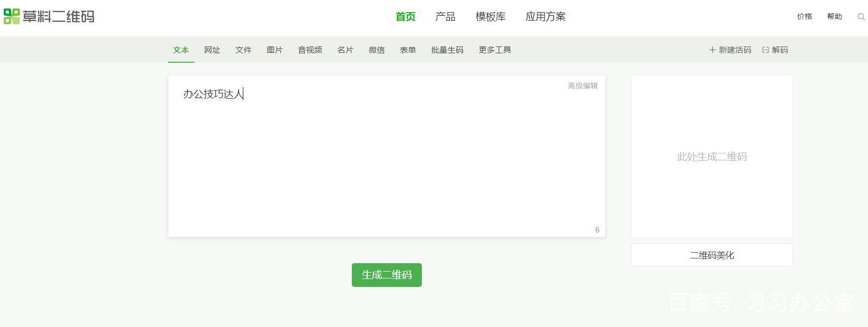Open the 模板库 navigation item
868x327 pixels.
tap(490, 17)
